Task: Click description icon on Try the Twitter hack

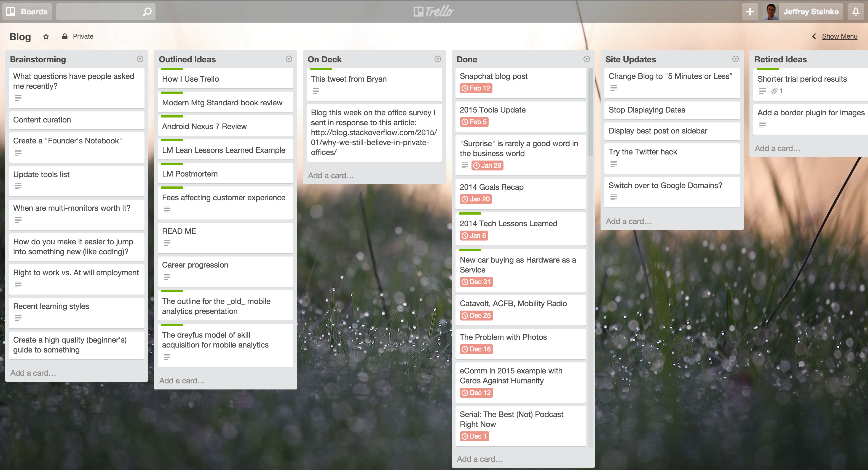Action: click(x=614, y=164)
